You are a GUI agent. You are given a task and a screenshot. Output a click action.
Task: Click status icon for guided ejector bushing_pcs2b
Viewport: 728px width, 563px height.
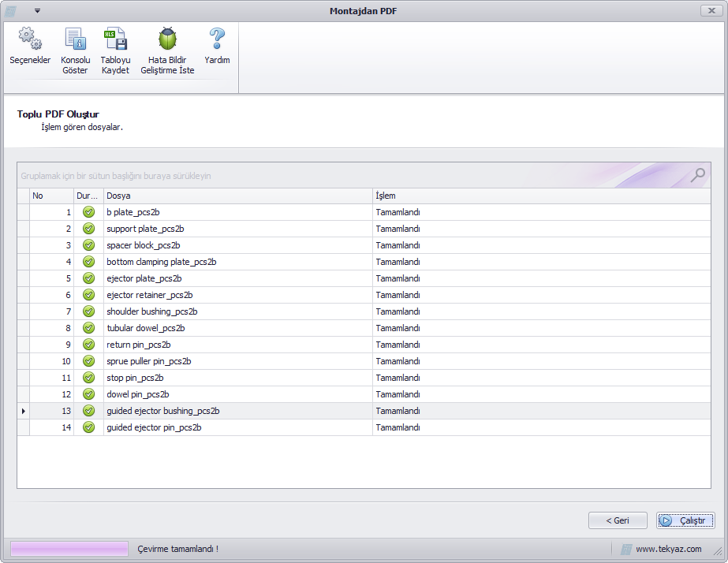coord(88,411)
